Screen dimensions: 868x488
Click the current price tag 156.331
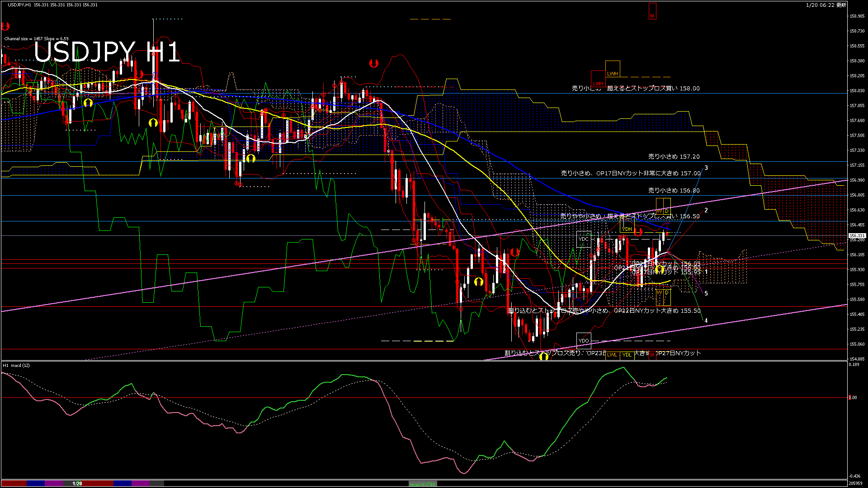click(857, 236)
